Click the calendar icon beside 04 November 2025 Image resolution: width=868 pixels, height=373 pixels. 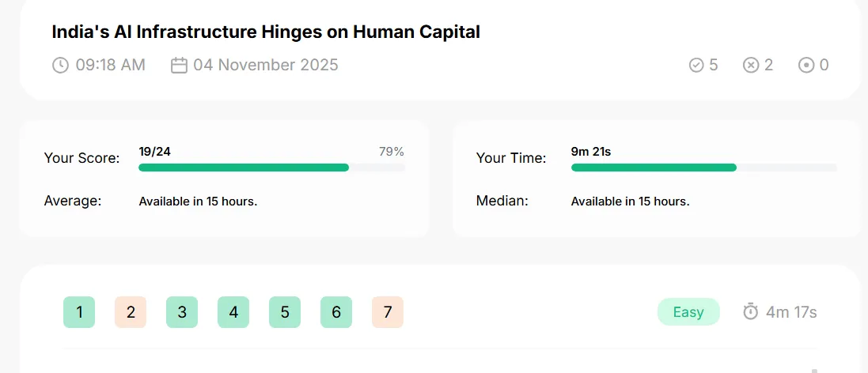point(179,66)
